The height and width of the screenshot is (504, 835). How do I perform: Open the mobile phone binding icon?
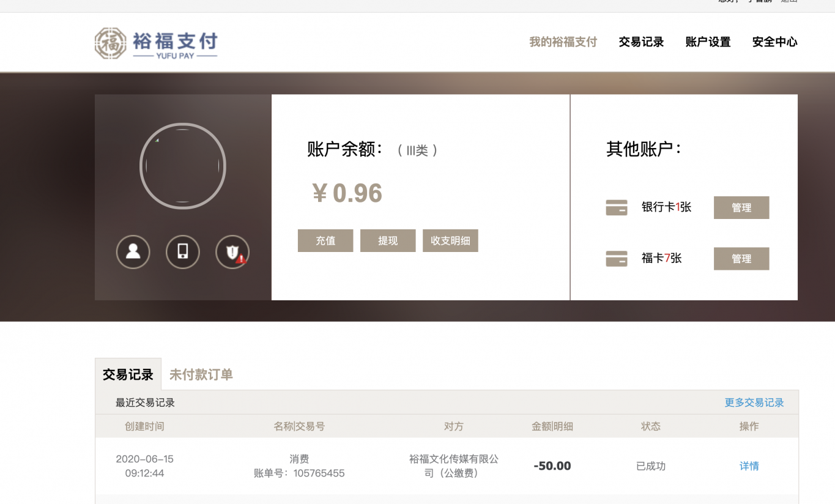point(183,252)
